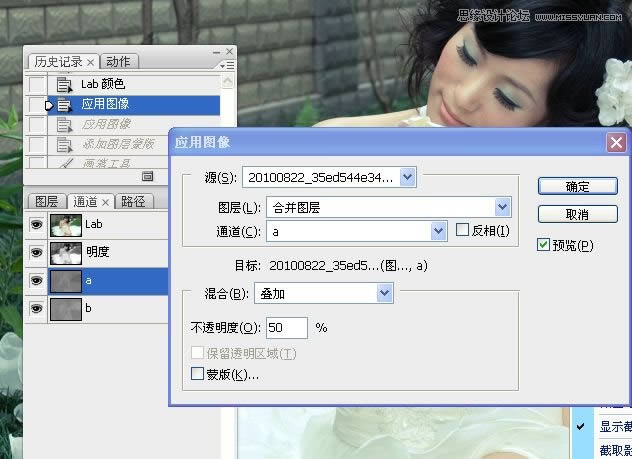
Task: Close the 应用图像 dialog
Action: click(x=616, y=143)
